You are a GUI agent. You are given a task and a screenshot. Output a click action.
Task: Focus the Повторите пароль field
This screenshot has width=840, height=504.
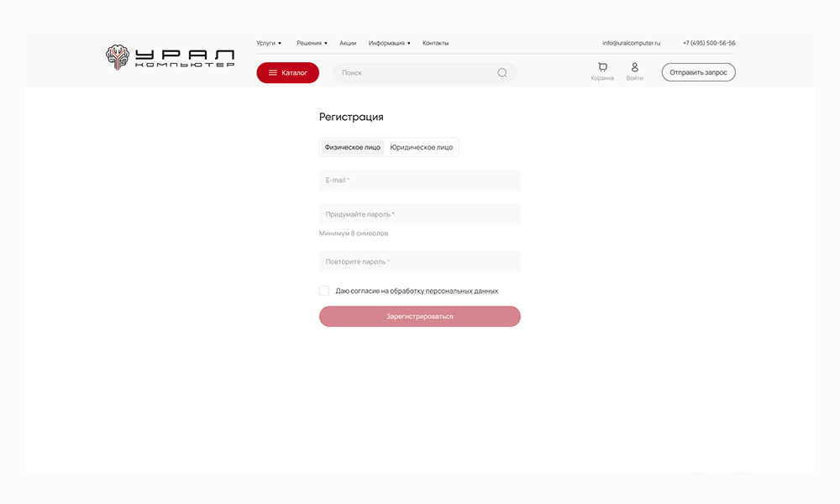tap(420, 262)
